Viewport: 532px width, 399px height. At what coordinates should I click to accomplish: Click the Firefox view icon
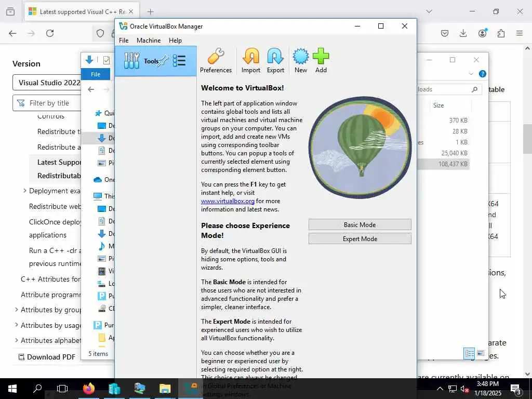click(10, 11)
